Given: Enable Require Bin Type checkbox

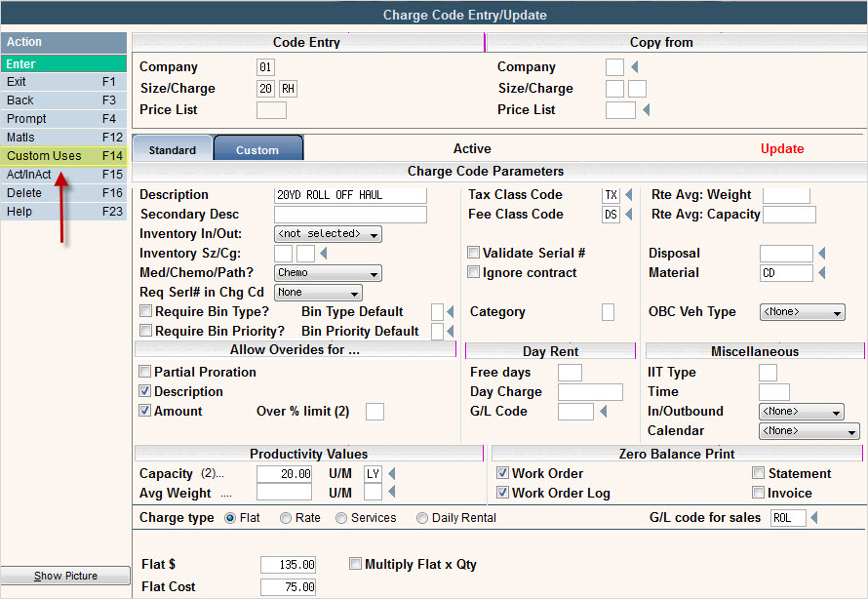Looking at the screenshot, I should (145, 311).
